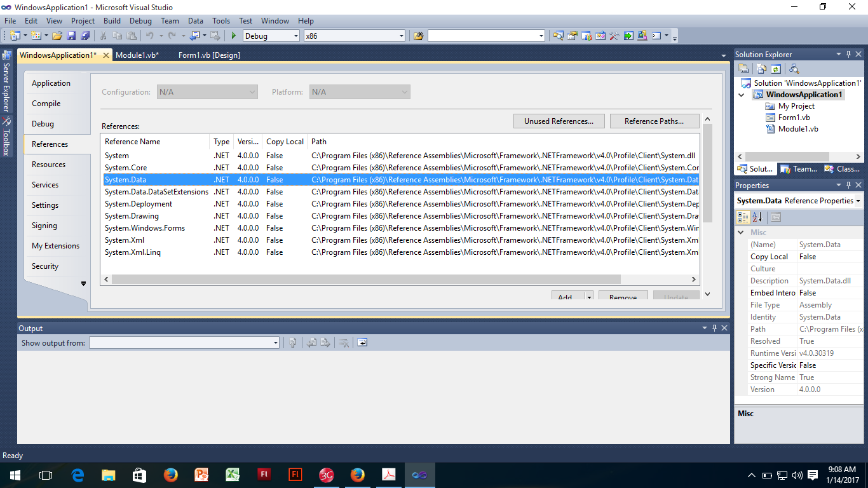This screenshot has width=868, height=488.
Task: Pin the Properties panel
Action: 848,186
